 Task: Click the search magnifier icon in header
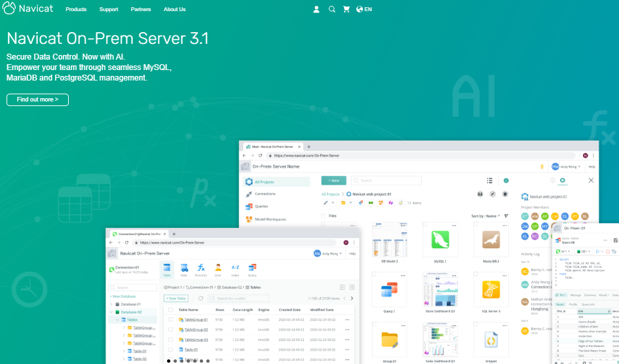coord(331,9)
